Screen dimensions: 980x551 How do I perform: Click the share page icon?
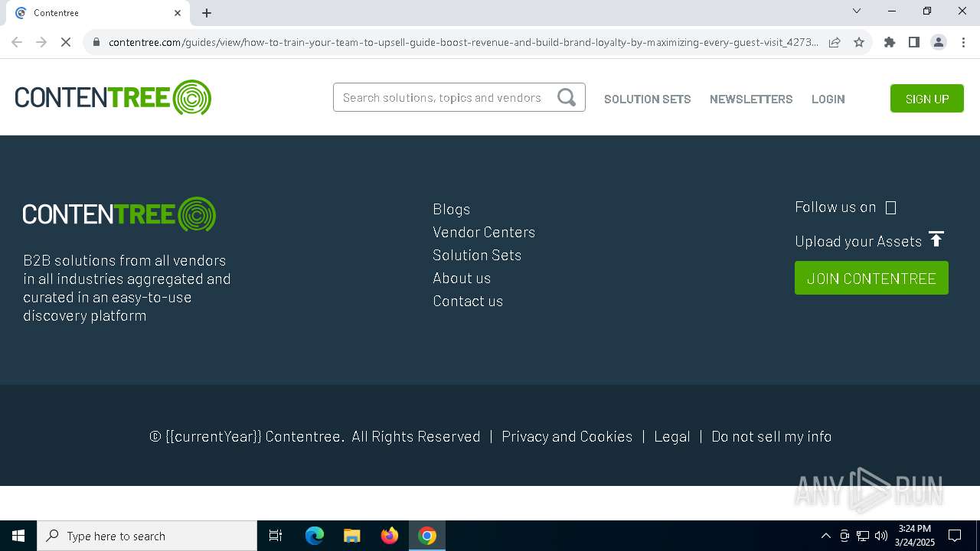click(x=835, y=42)
